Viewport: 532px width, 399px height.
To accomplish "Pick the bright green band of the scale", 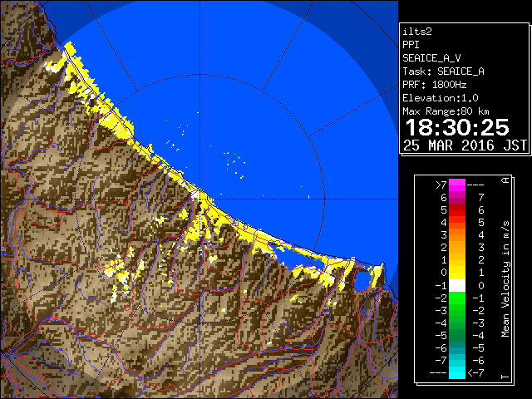I will 457,298.
